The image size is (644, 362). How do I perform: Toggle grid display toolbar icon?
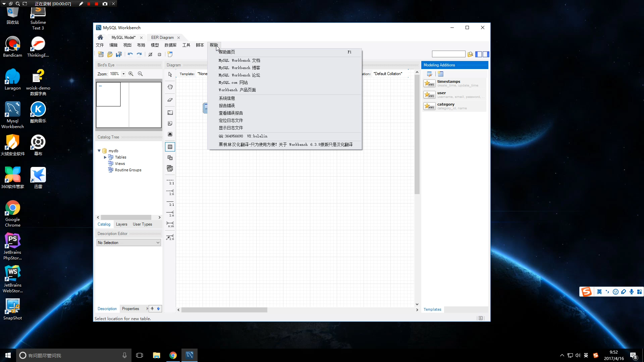tap(151, 54)
